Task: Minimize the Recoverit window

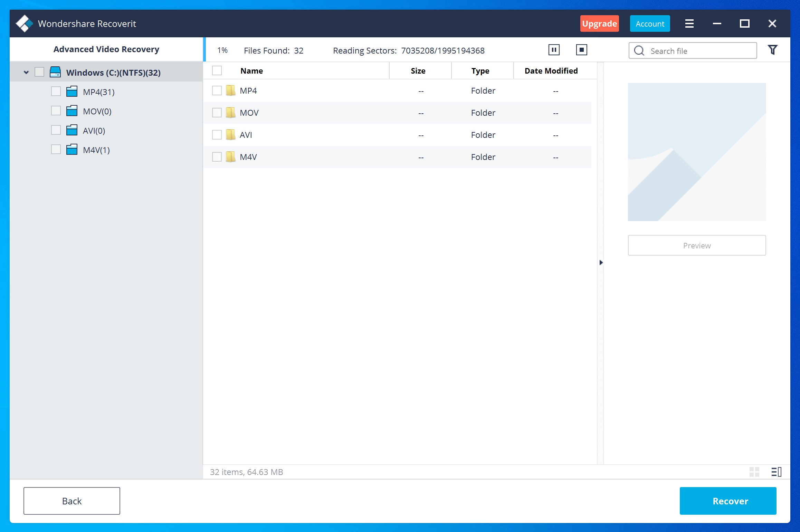Action: point(717,23)
